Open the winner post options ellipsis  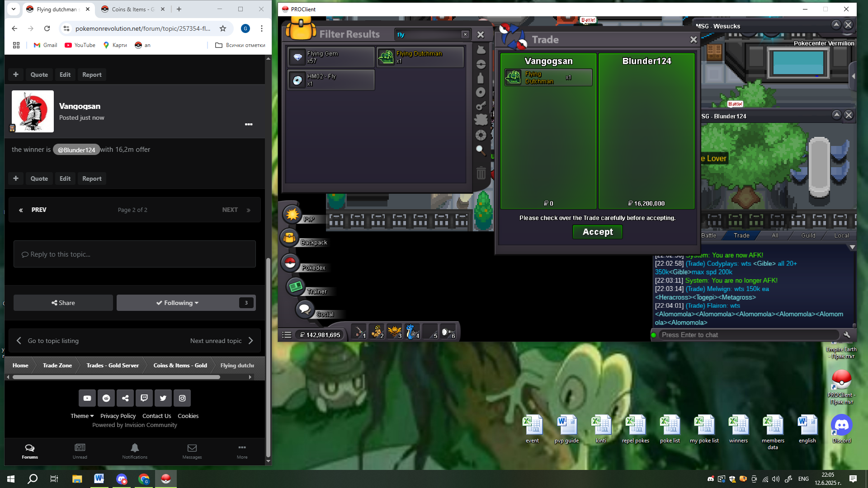(249, 124)
